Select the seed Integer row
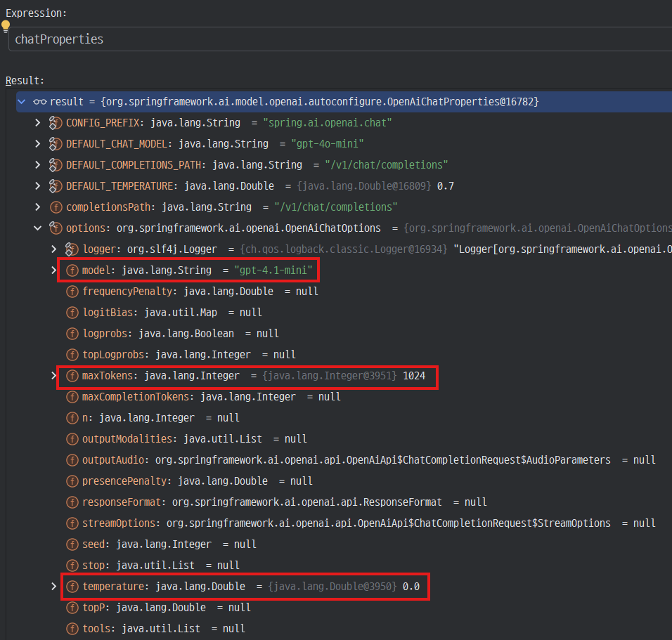 point(344,544)
